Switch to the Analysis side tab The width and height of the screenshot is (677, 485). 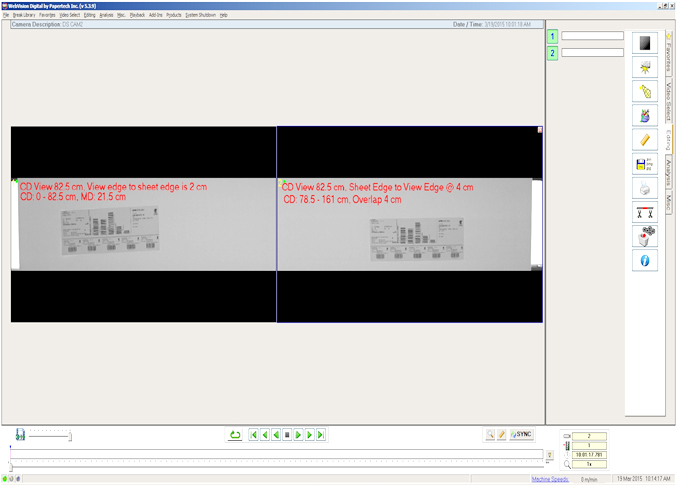pyautogui.click(x=668, y=172)
